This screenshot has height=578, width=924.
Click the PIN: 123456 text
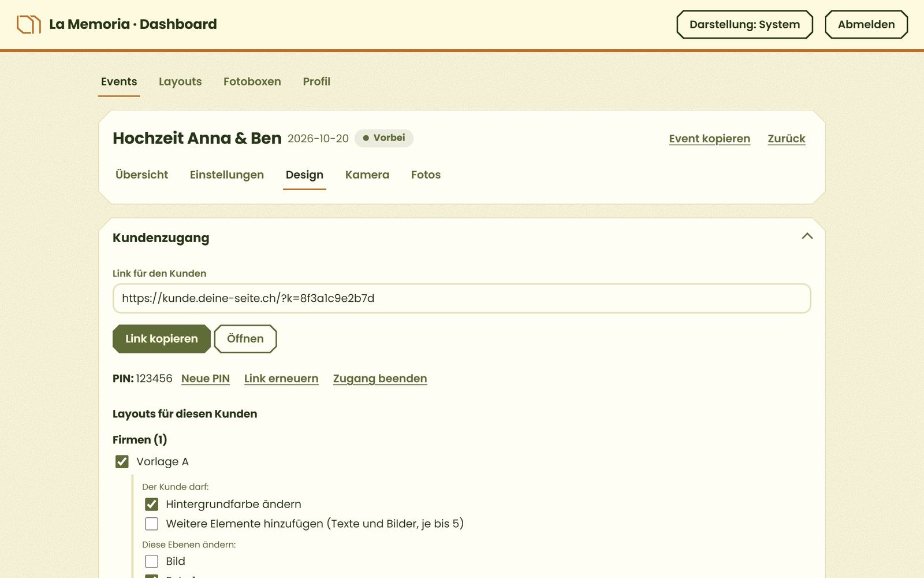[143, 379]
